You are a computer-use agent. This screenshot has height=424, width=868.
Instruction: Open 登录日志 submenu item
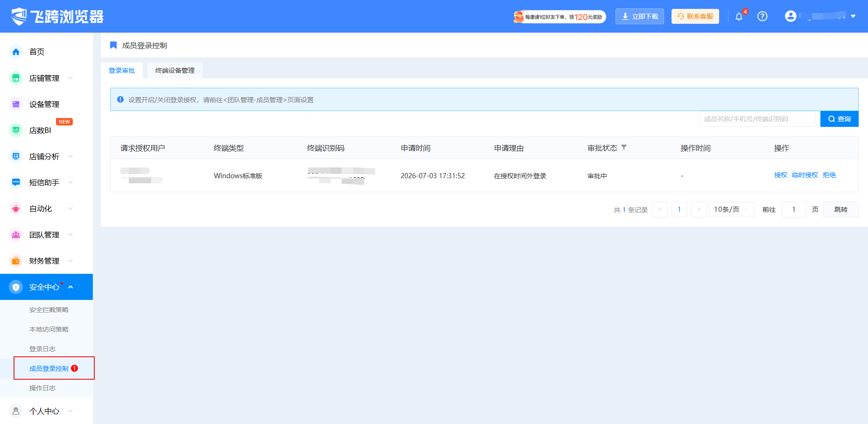point(42,349)
